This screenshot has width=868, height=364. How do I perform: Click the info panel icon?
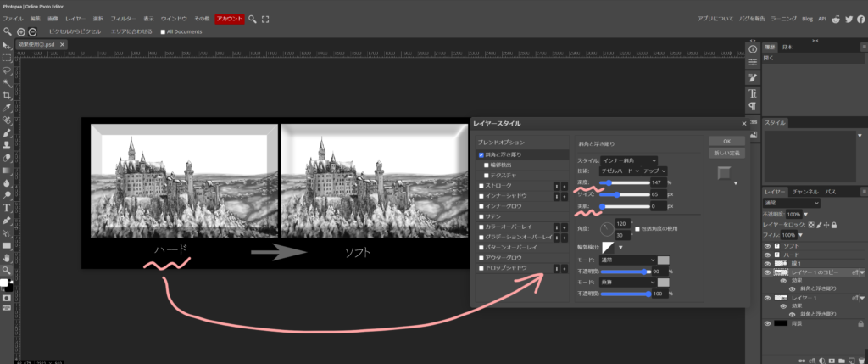click(752, 49)
